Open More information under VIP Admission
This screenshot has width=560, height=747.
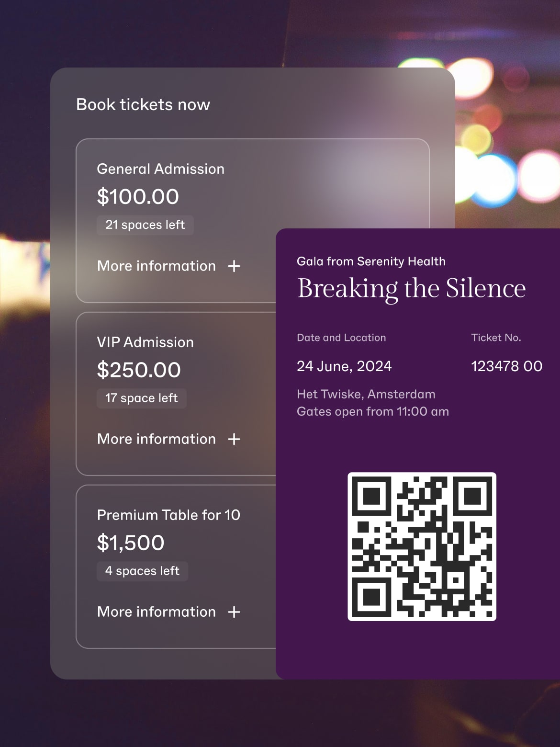[x=157, y=439]
